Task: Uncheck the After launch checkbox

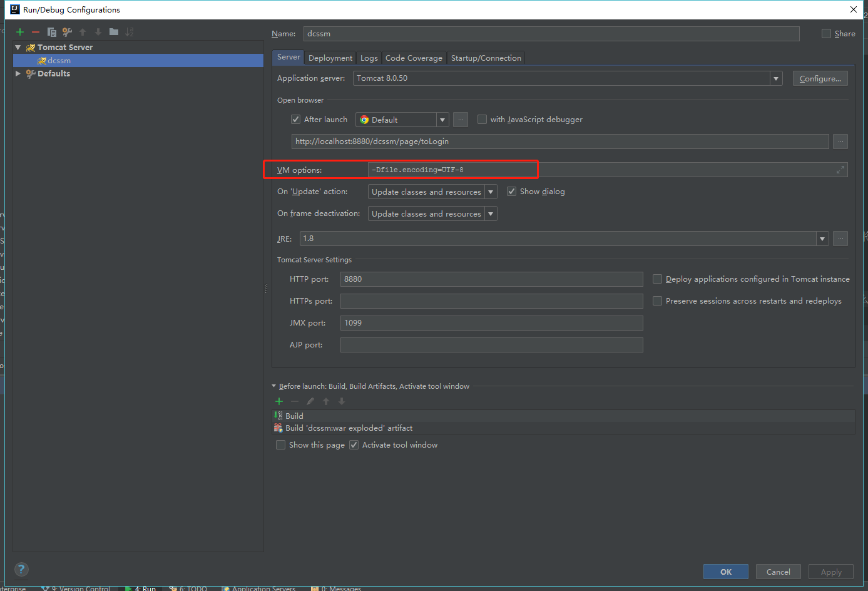Action: (296, 120)
